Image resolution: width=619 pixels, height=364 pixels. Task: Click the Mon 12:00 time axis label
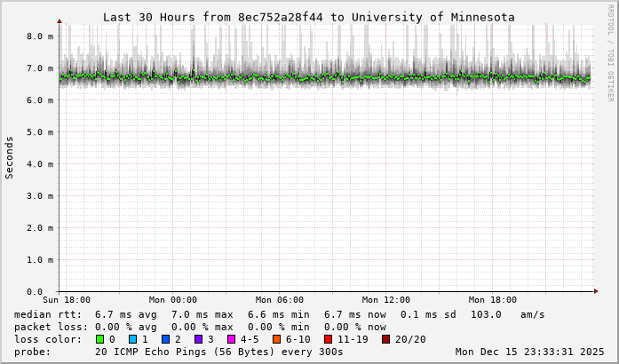click(385, 300)
